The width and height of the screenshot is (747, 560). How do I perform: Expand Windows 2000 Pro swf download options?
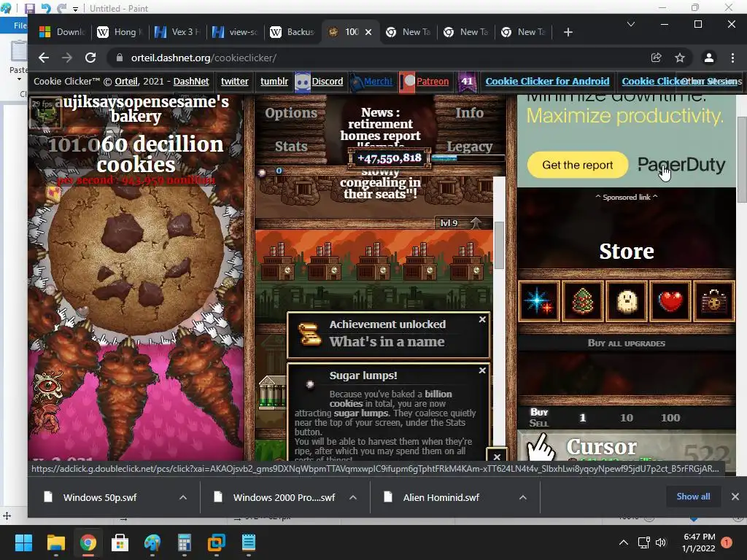(353, 497)
